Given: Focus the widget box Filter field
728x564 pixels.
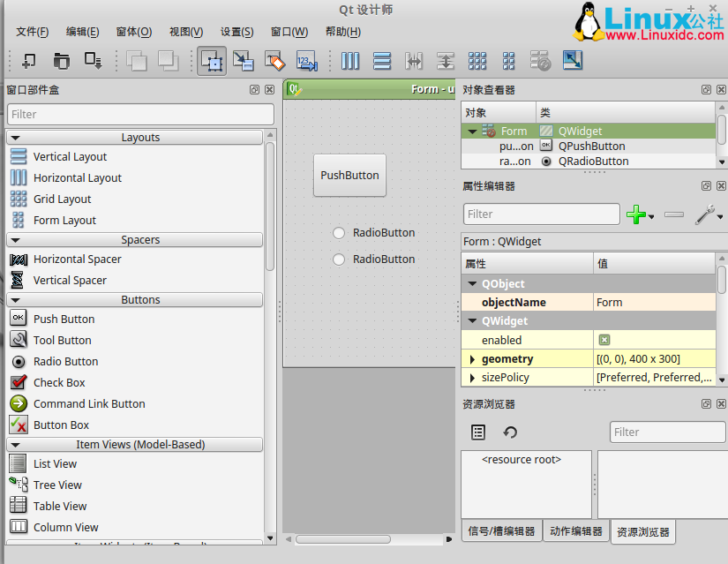Looking at the screenshot, I should pos(140,114).
